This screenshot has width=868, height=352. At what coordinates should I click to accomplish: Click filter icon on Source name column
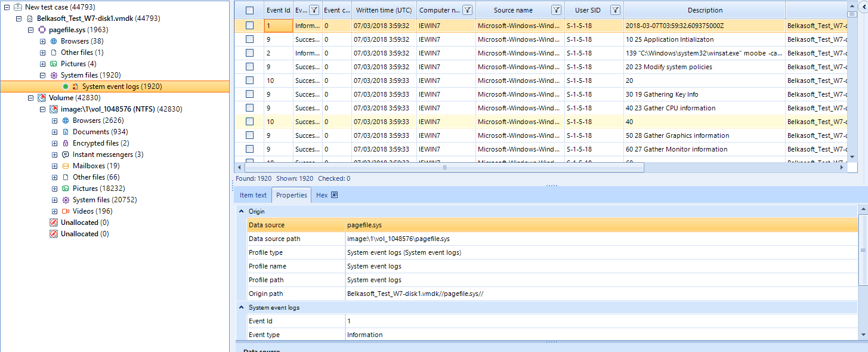(556, 10)
